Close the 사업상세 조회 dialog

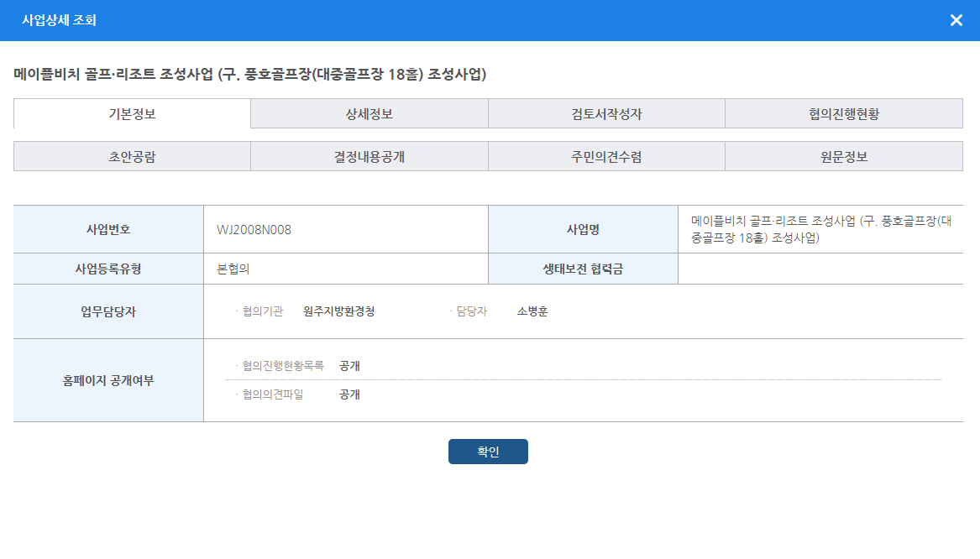coord(956,20)
